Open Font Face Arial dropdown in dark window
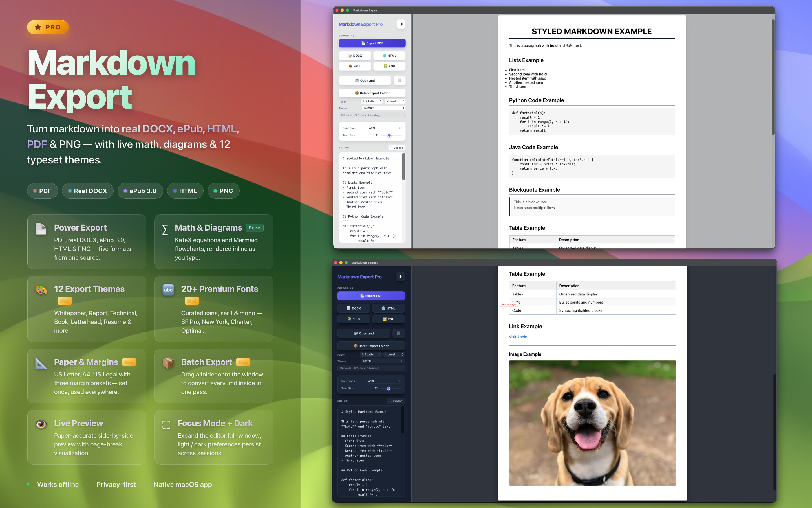 [383, 381]
